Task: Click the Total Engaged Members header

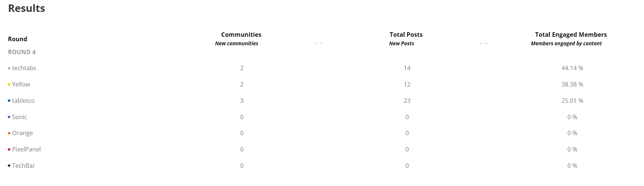Action: [571, 35]
